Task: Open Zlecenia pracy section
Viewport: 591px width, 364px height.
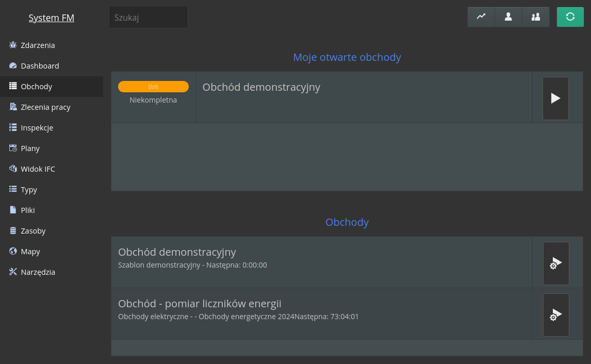Action: (x=45, y=107)
